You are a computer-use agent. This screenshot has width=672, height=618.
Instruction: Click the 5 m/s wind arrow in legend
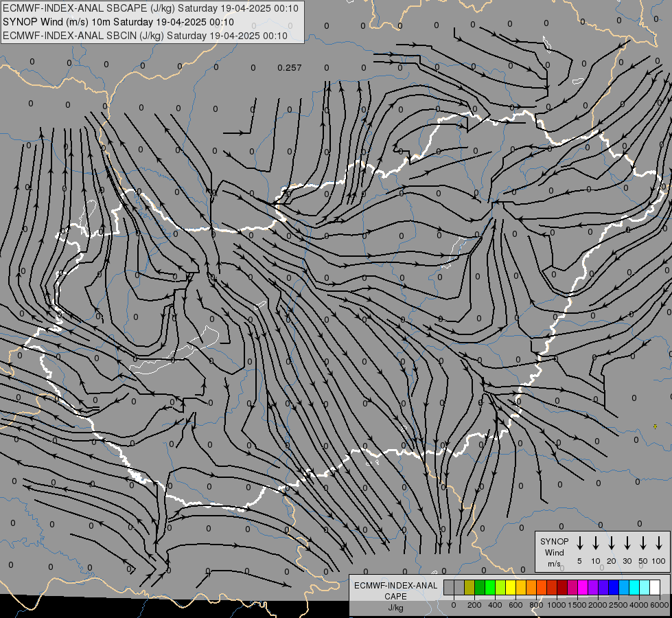(x=579, y=543)
